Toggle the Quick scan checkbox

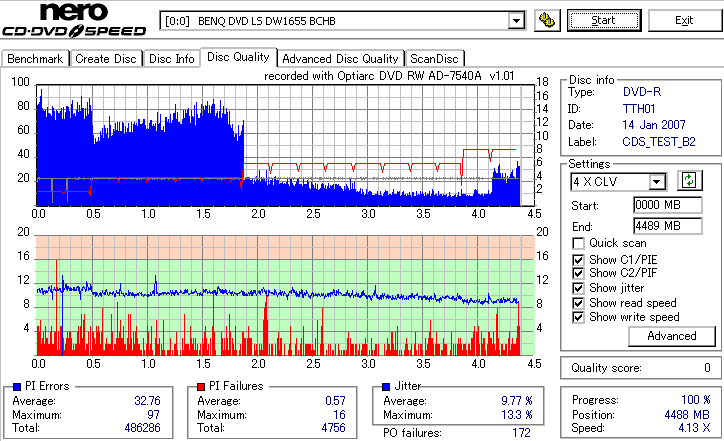pyautogui.click(x=578, y=243)
